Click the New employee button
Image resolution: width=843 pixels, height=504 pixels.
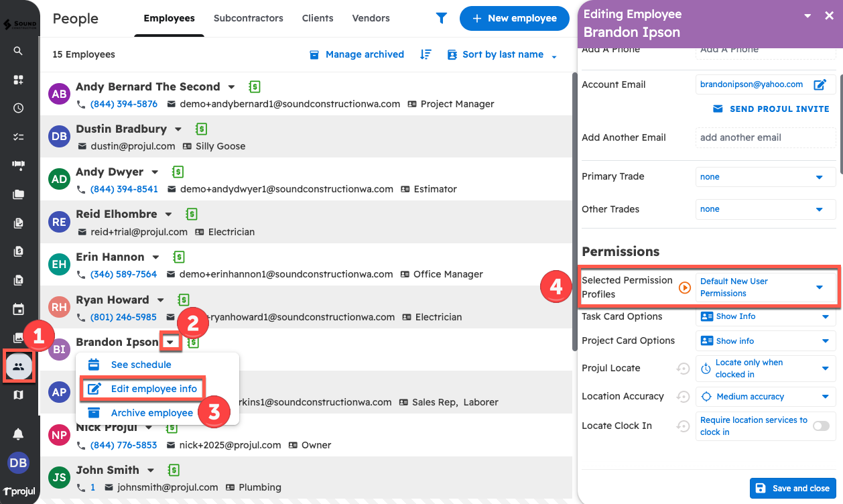pyautogui.click(x=515, y=19)
